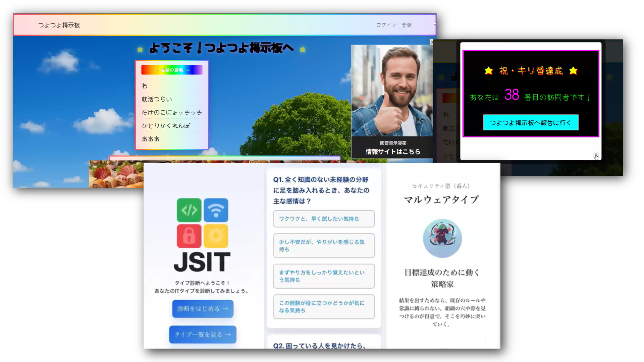
Task: Click the 情報サイトはこちら ad banner
Action: point(392,152)
